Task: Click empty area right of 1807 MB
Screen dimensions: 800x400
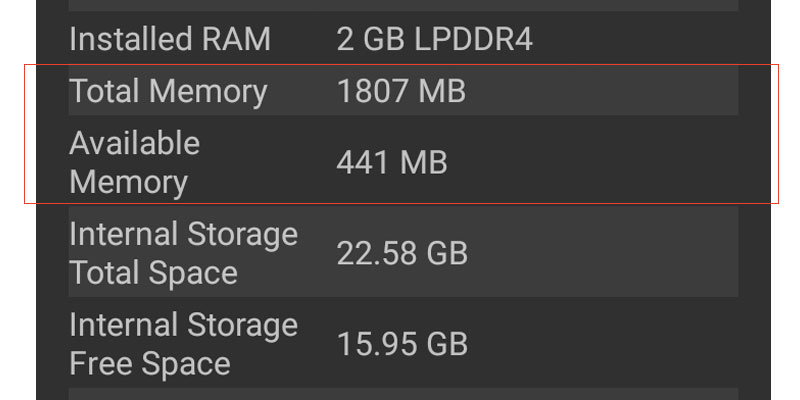Action: click(602, 91)
